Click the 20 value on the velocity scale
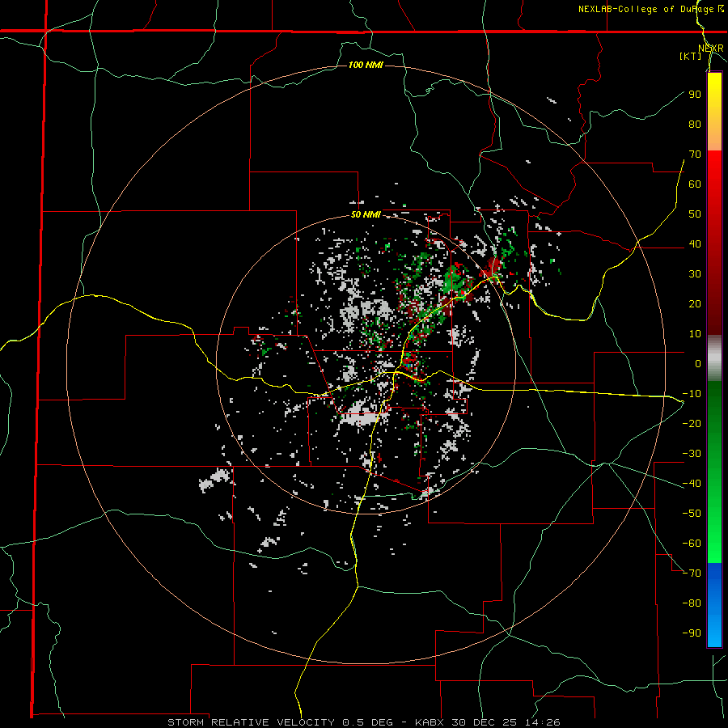Viewport: 728px width, 728px height. point(695,304)
